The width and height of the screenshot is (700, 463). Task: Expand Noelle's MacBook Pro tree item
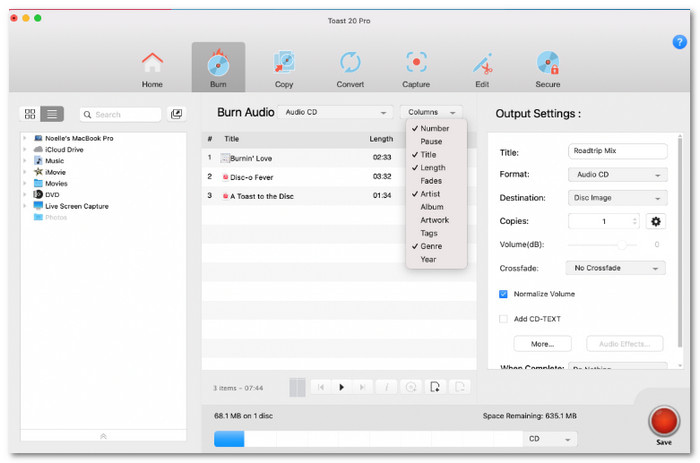25,138
